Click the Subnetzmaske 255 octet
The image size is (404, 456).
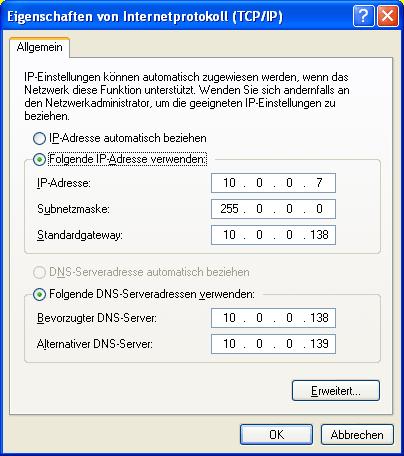(x=229, y=209)
